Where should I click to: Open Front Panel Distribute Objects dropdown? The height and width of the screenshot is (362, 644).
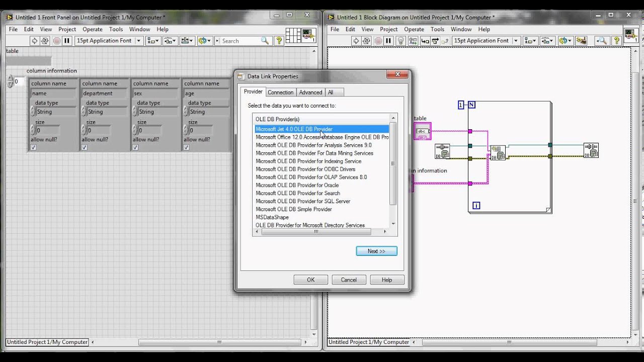point(171,41)
